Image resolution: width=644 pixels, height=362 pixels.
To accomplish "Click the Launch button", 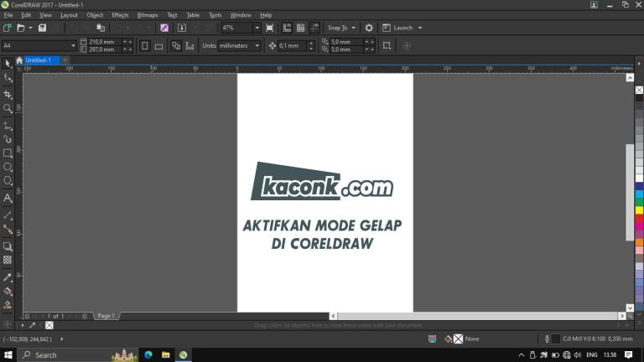I will [398, 28].
